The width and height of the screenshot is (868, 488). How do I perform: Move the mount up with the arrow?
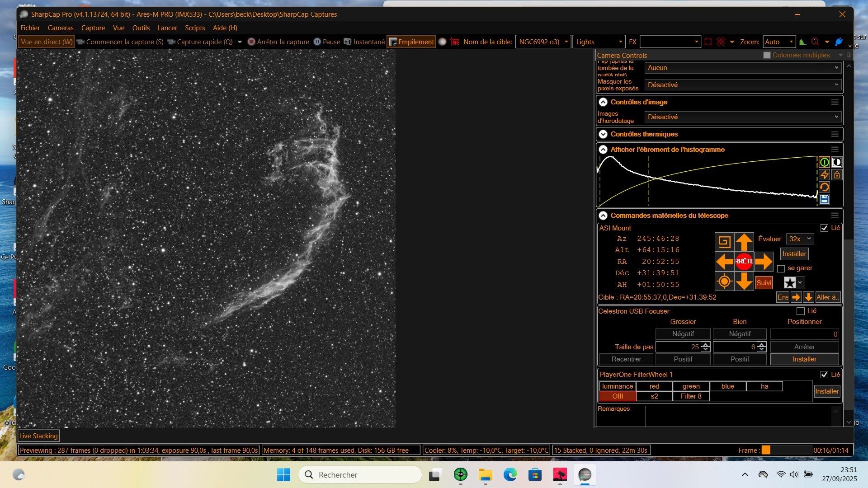click(744, 242)
